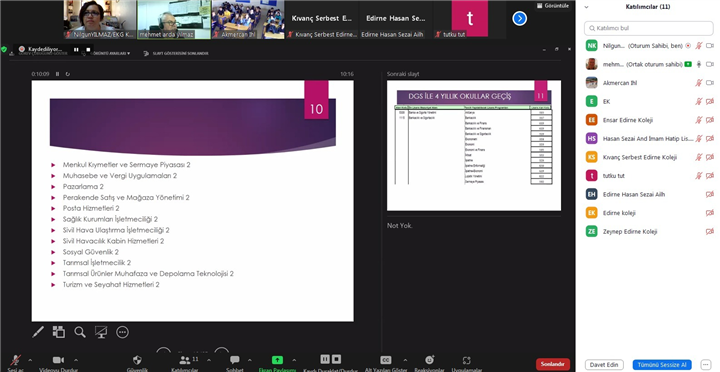The width and height of the screenshot is (720, 372).
Task: Show captions with Alt Yazıları Göster icon
Action: pyautogui.click(x=386, y=360)
